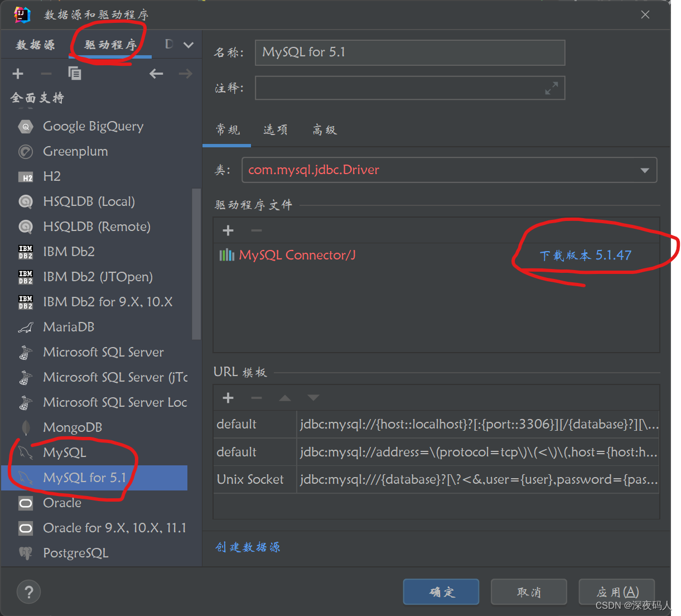The width and height of the screenshot is (681, 616).
Task: Confirm with the 确定 button
Action: 441,592
